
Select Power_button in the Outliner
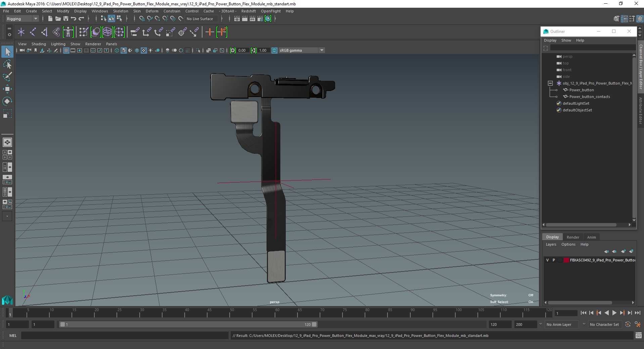pyautogui.click(x=582, y=90)
